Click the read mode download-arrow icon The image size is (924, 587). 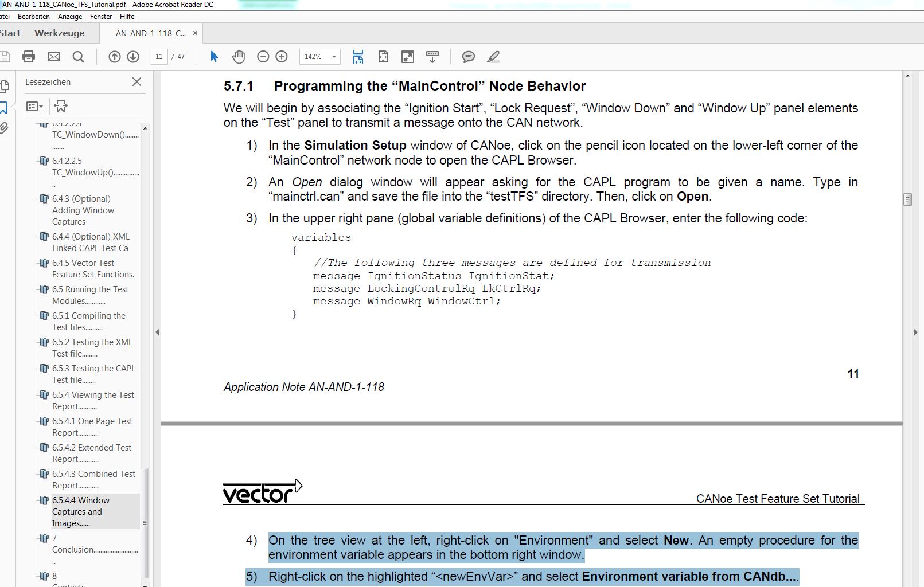click(432, 56)
